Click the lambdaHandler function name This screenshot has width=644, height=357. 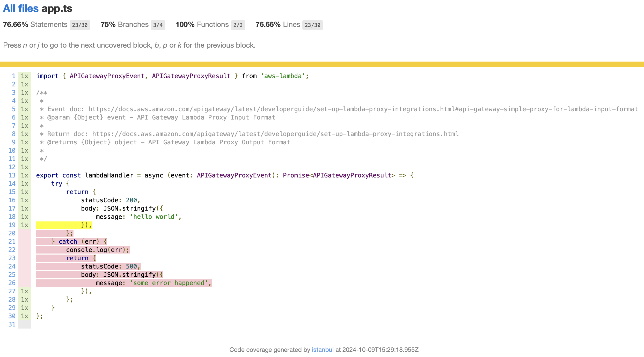109,175
